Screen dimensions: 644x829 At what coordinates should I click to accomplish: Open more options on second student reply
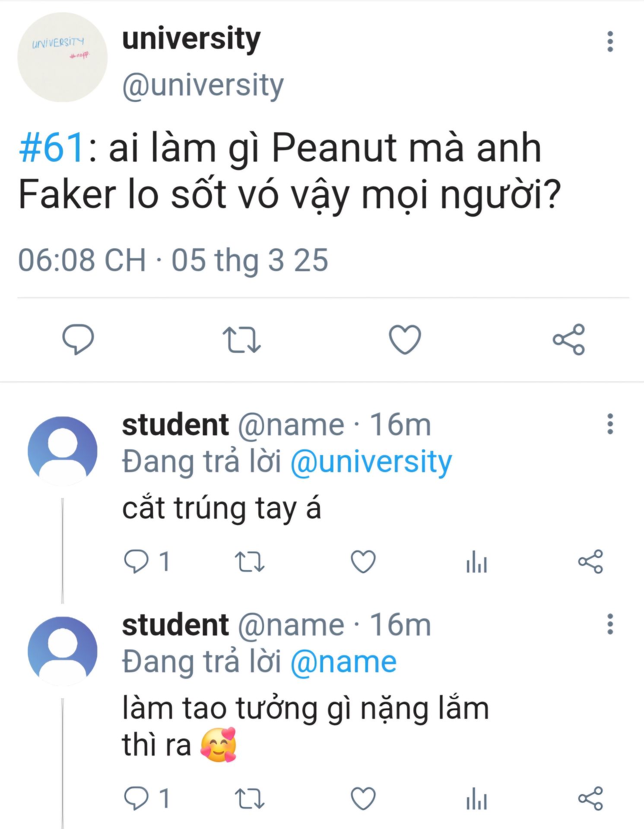610,624
